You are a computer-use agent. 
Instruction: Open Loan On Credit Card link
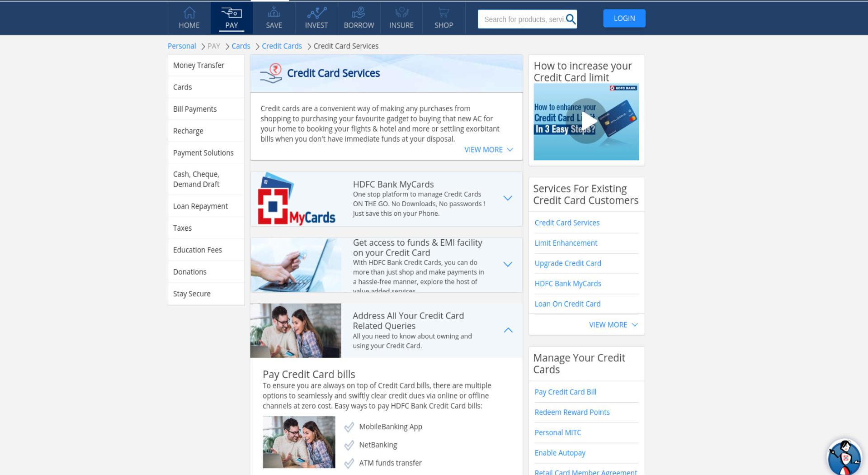tap(567, 304)
